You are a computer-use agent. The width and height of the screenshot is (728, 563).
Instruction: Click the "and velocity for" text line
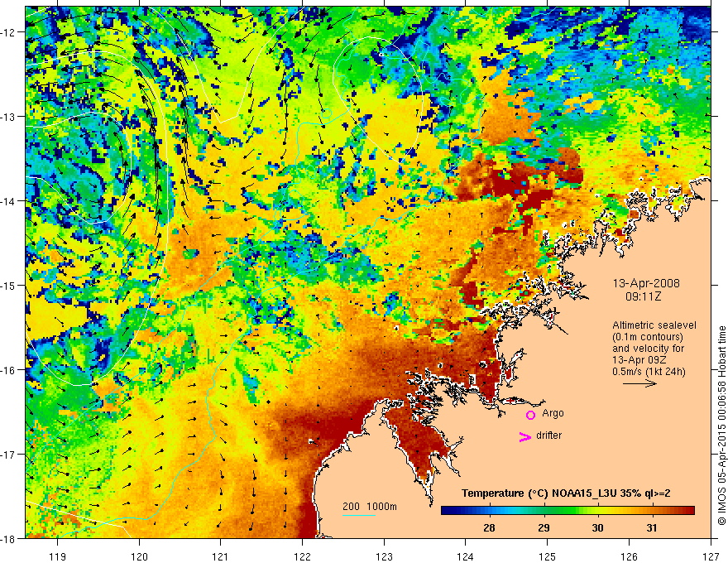click(648, 349)
